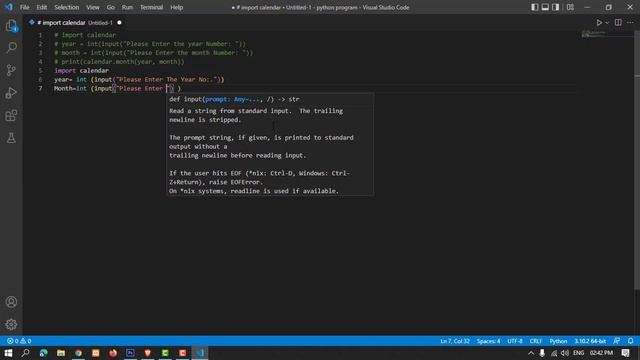Image resolution: width=640 pixels, height=360 pixels.
Task: Open editor More Actions ellipsis
Action: [x=630, y=23]
